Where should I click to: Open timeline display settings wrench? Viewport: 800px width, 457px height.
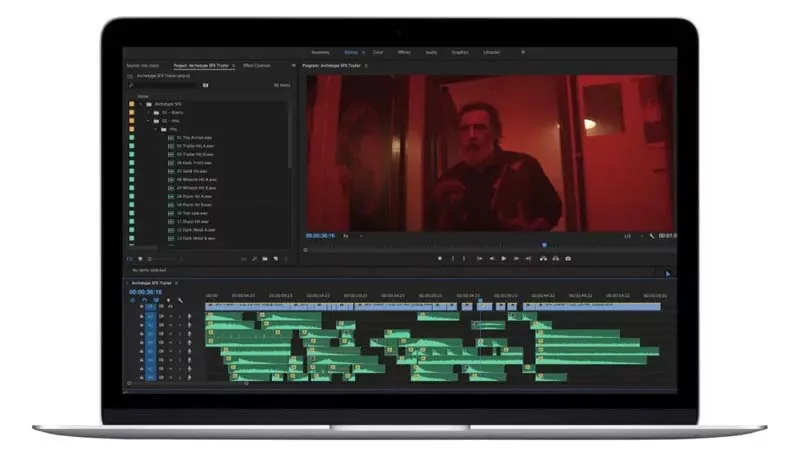pyautogui.click(x=180, y=300)
